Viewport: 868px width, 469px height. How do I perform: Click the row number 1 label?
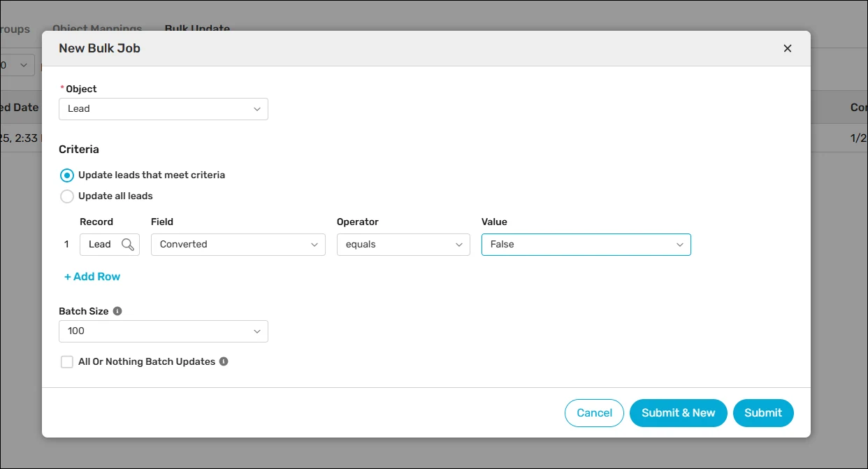pos(66,245)
